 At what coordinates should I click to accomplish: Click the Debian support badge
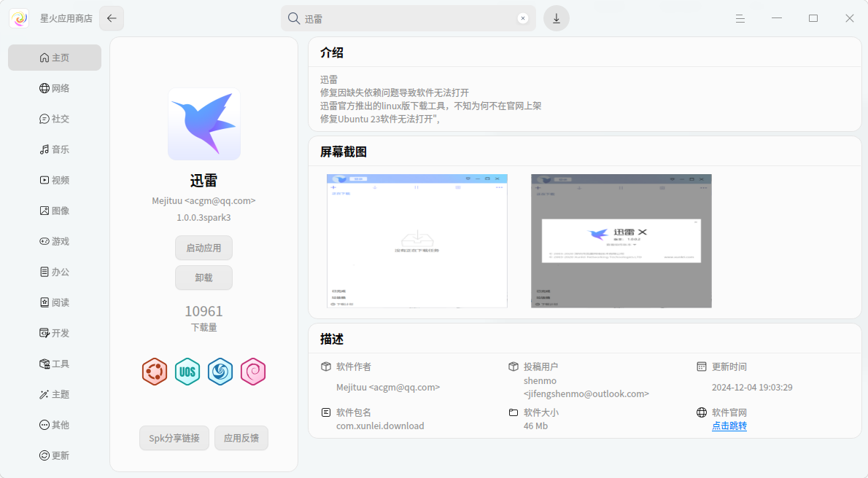[253, 372]
